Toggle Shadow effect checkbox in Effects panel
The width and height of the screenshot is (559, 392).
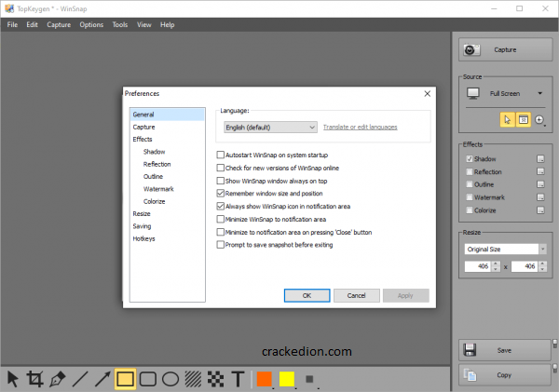(x=470, y=159)
